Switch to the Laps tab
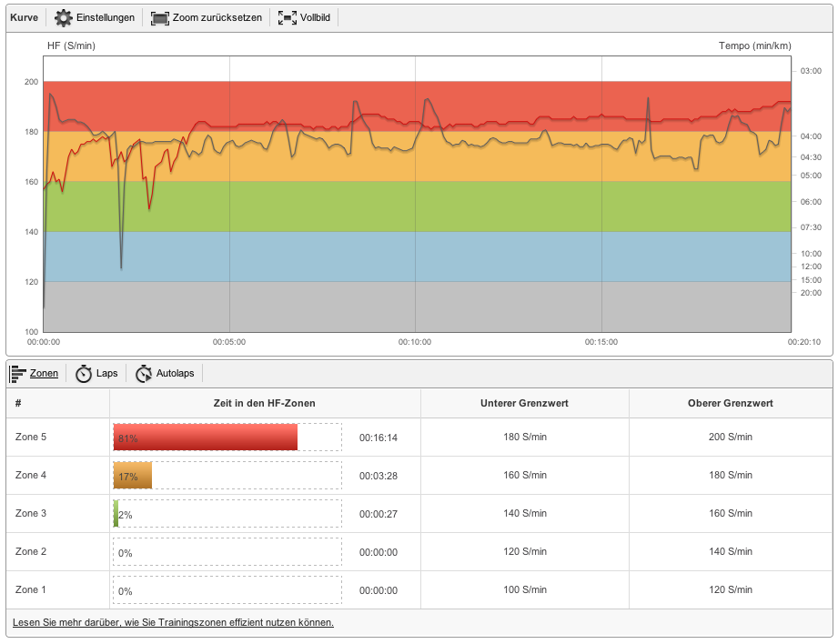838x644 pixels. (x=106, y=373)
